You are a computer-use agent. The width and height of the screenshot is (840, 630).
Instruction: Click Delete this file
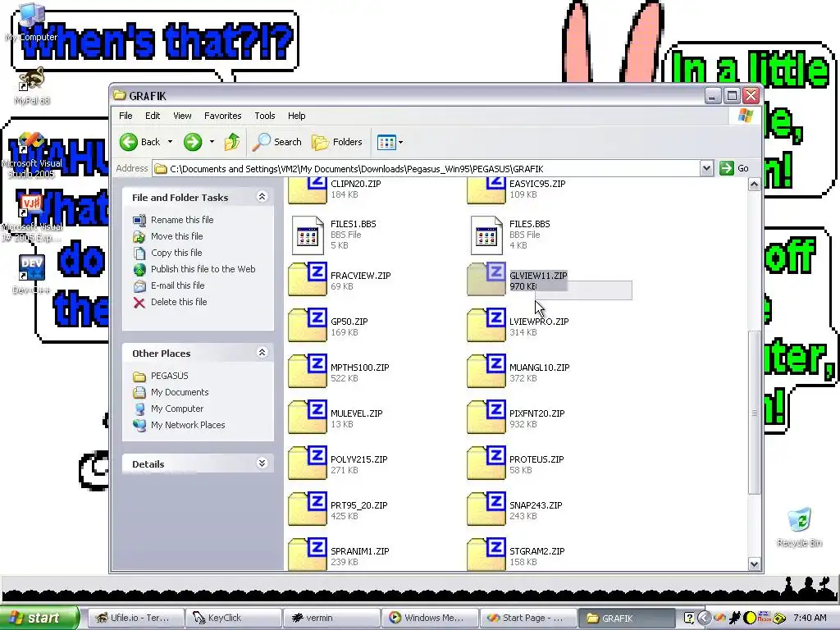pyautogui.click(x=179, y=302)
